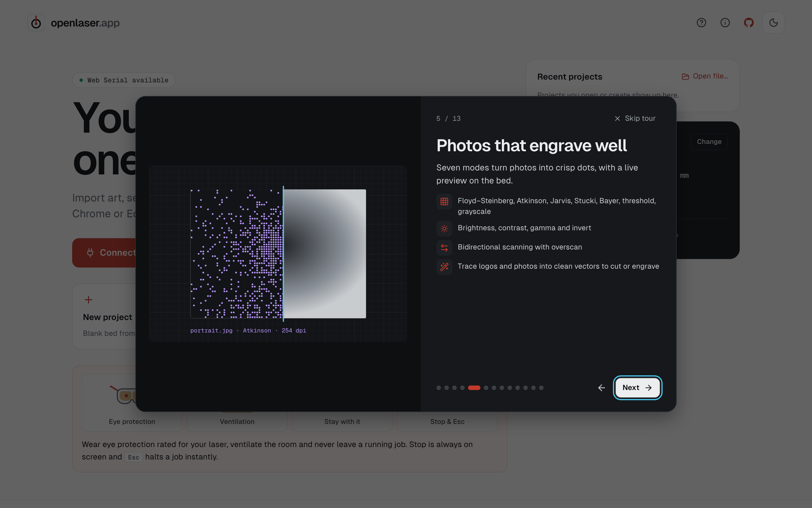This screenshot has width=812, height=508.
Task: Click the magic wand icon beside Trace logos
Action: click(444, 267)
